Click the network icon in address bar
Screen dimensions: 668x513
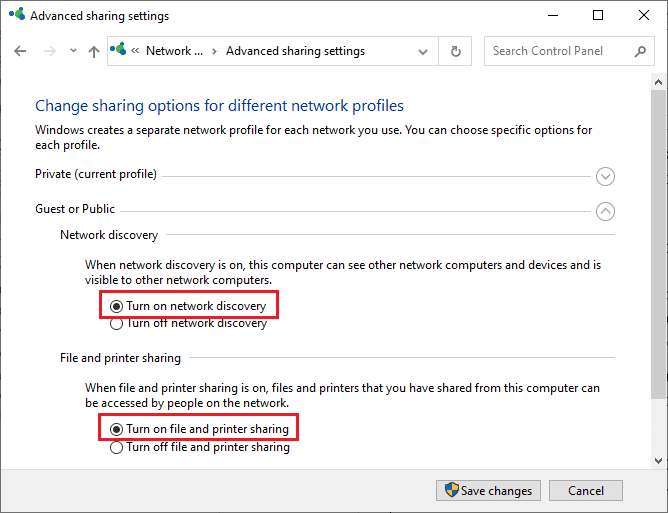(118, 49)
